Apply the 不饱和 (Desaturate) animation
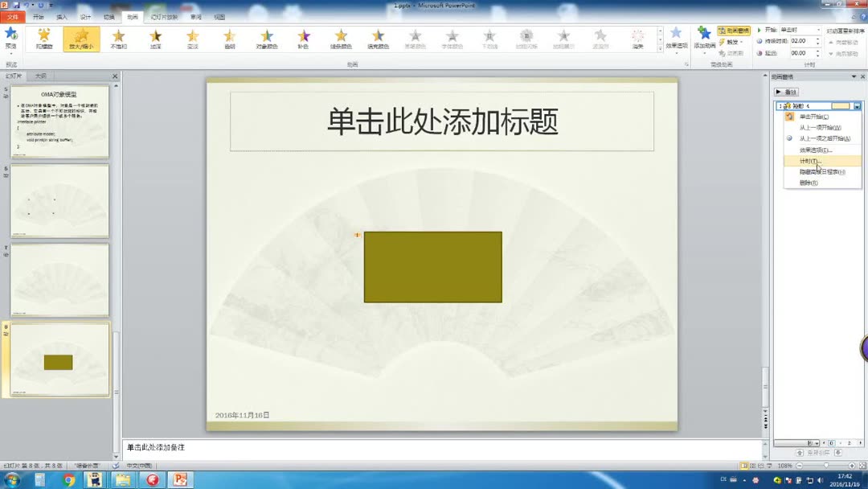 119,36
